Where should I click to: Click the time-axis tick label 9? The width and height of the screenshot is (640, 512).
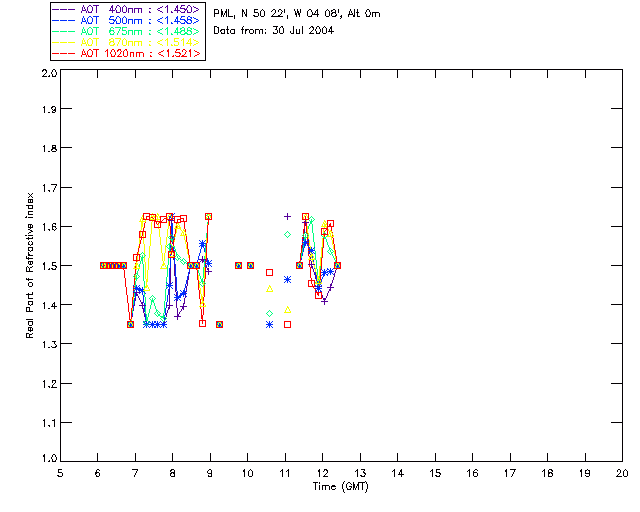pyautogui.click(x=210, y=473)
